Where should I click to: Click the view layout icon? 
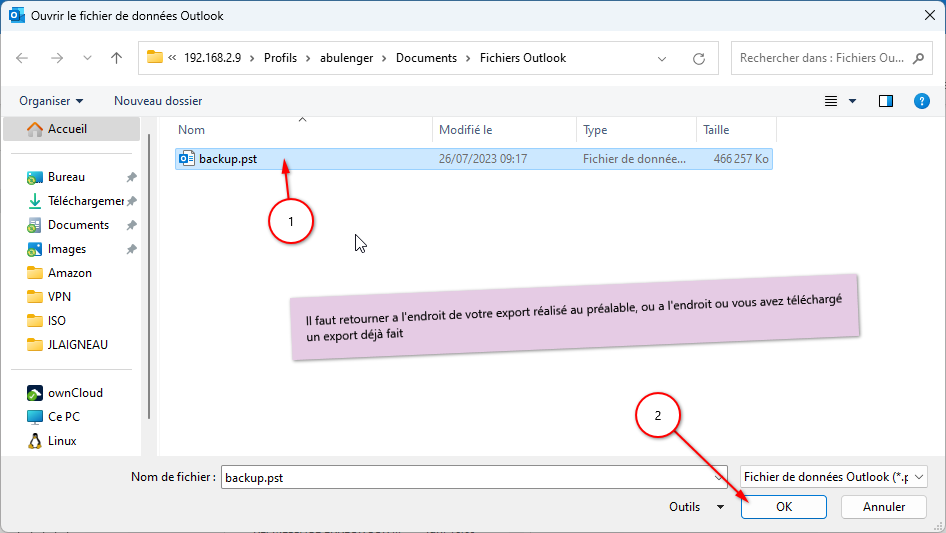pos(830,101)
